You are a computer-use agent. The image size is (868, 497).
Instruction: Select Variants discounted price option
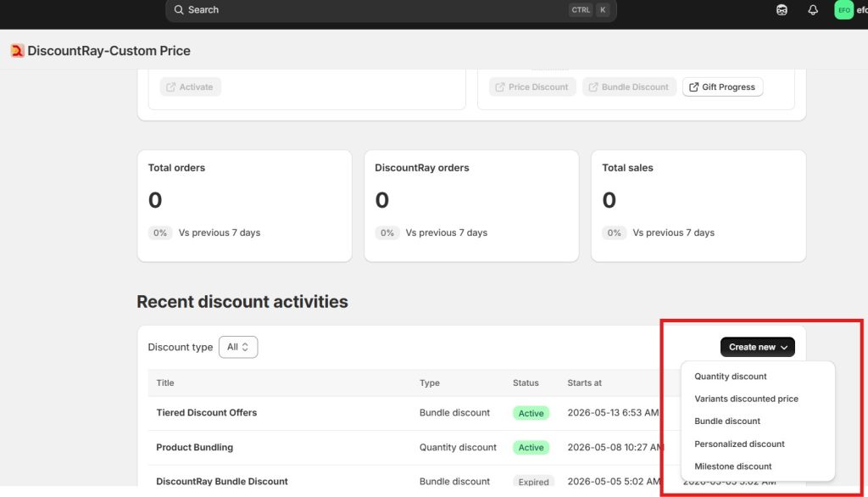tap(746, 399)
